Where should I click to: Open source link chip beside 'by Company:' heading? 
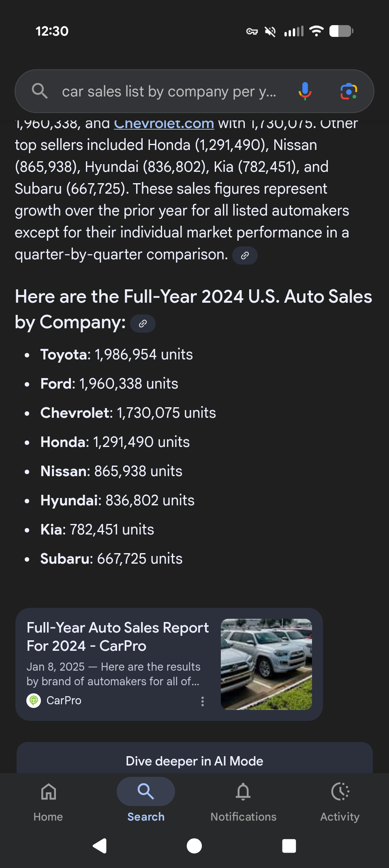coord(143,323)
